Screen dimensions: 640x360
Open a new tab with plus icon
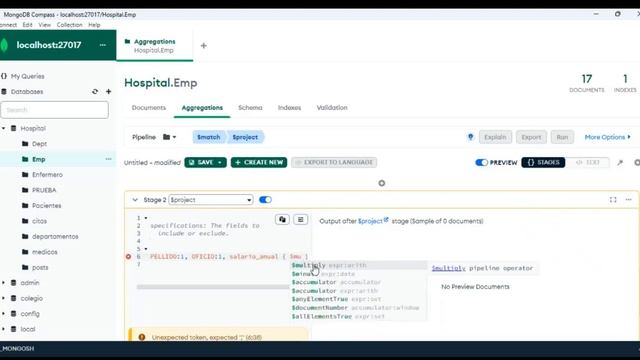click(204, 46)
